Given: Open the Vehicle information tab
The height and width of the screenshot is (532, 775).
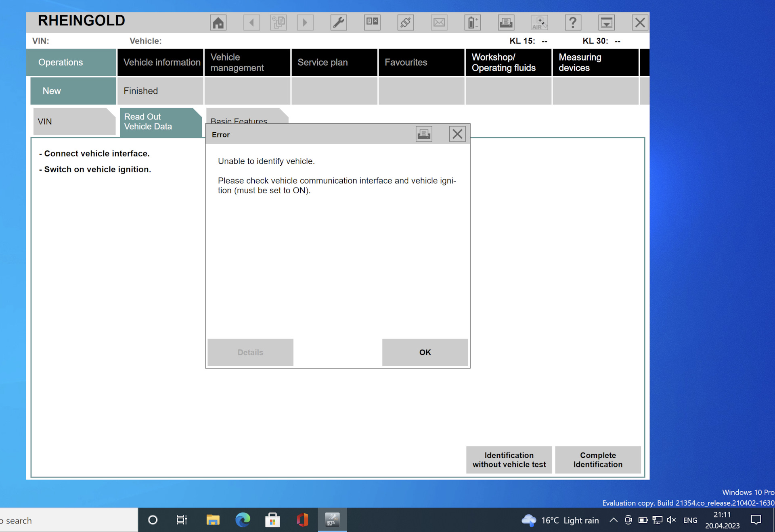Looking at the screenshot, I should tap(160, 63).
